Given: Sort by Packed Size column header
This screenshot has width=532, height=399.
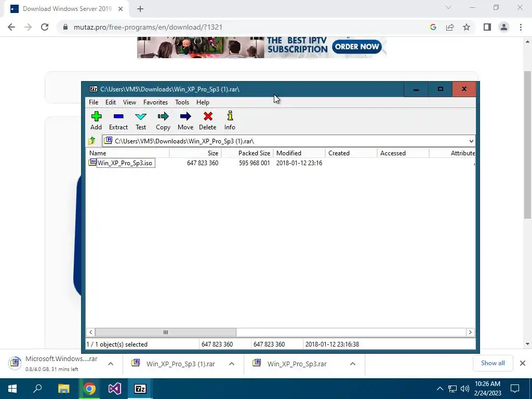Looking at the screenshot, I should [x=247, y=153].
